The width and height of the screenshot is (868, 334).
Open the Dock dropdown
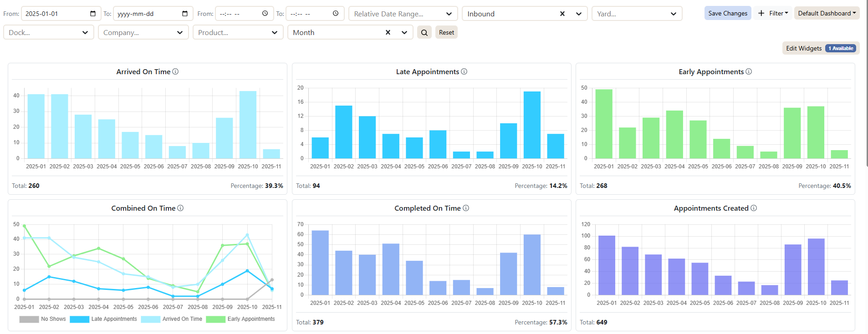(49, 32)
